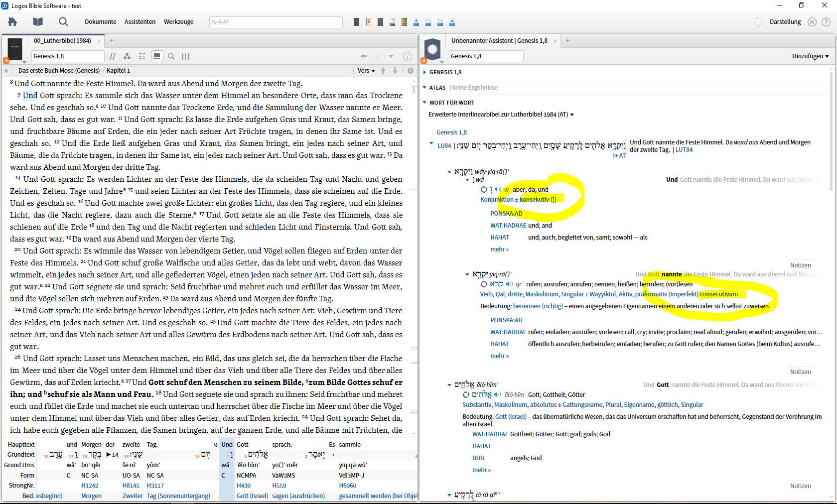This screenshot has height=504, width=837.
Task: Close the 00_Lutherbibel 1984 tab
Action: [99, 41]
